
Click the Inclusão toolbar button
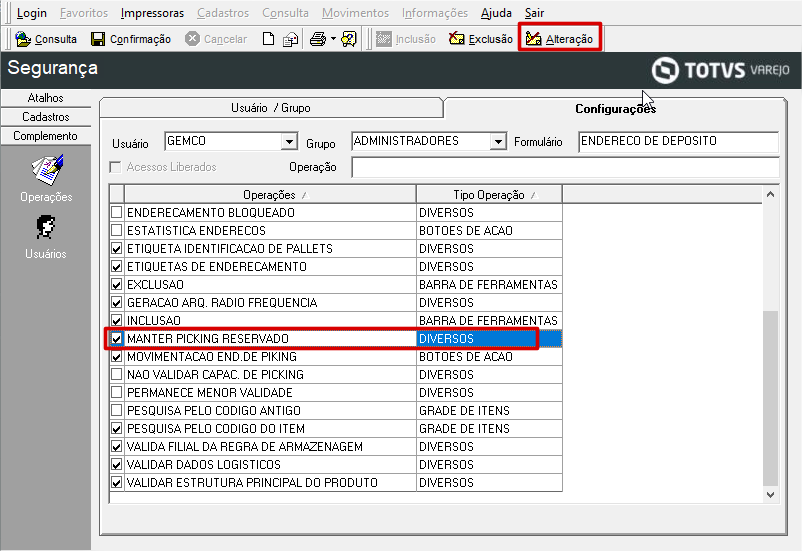tap(406, 39)
